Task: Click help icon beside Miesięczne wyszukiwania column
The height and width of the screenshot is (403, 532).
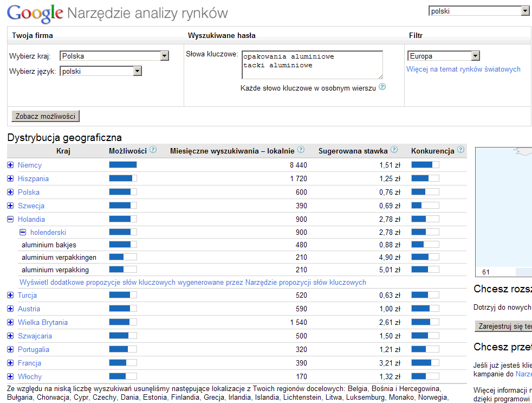Action: pos(301,150)
